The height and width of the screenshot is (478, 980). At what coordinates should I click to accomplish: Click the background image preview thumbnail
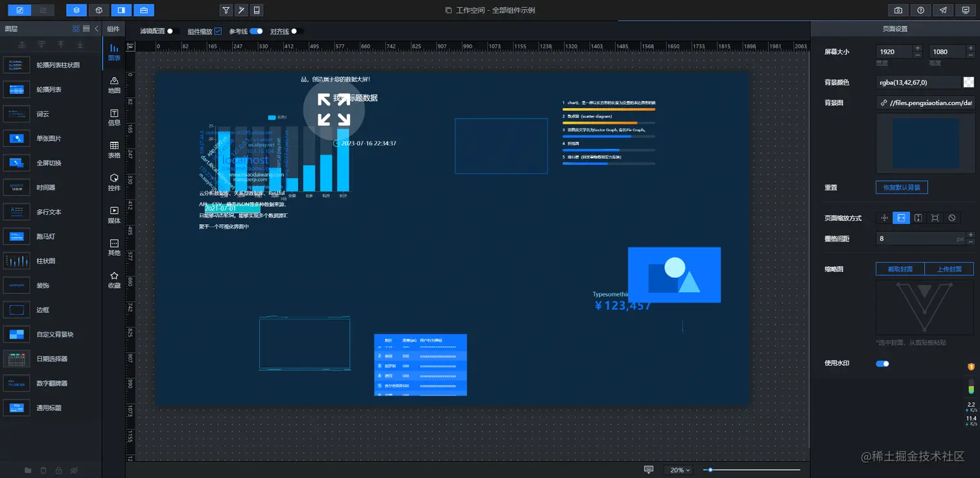[925, 144]
